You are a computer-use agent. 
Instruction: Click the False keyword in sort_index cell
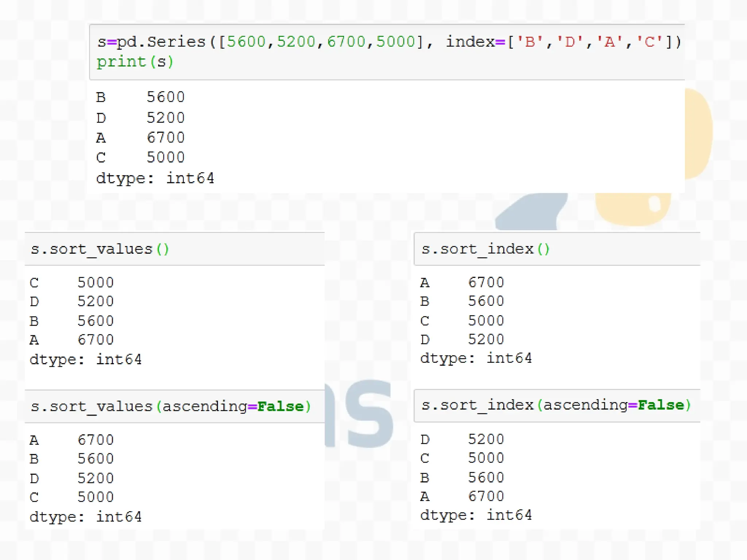(x=661, y=405)
